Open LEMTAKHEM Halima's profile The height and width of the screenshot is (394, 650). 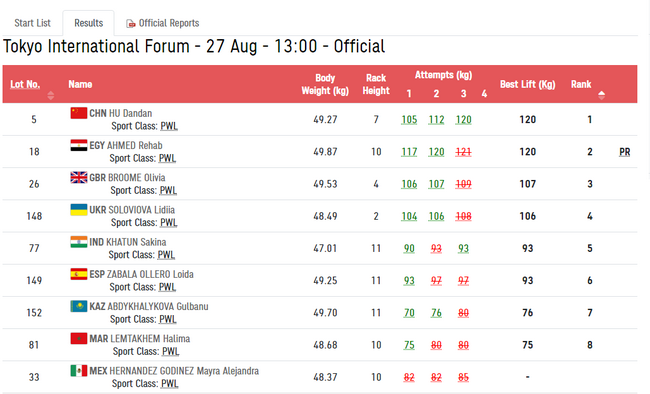tap(150, 339)
